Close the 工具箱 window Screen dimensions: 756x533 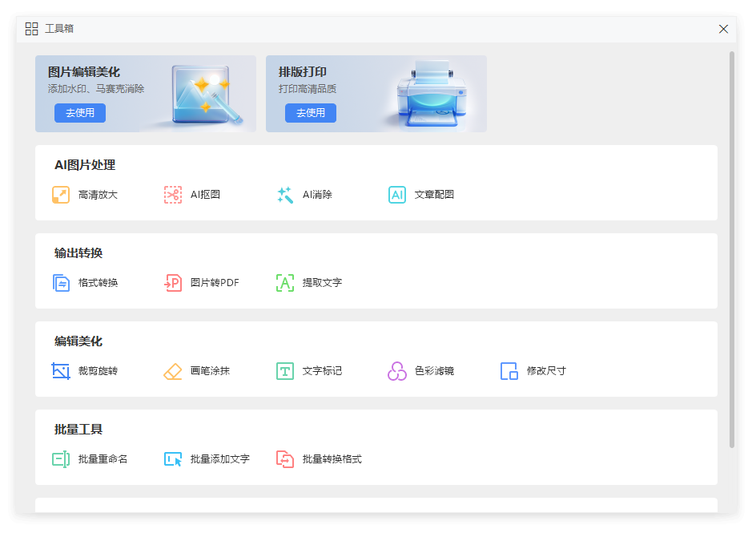[724, 29]
